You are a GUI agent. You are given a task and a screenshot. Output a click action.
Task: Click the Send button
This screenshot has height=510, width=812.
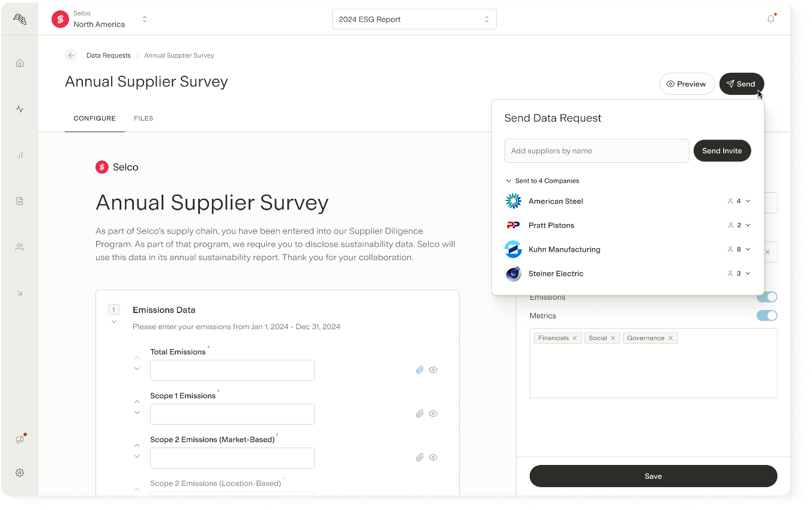742,84
